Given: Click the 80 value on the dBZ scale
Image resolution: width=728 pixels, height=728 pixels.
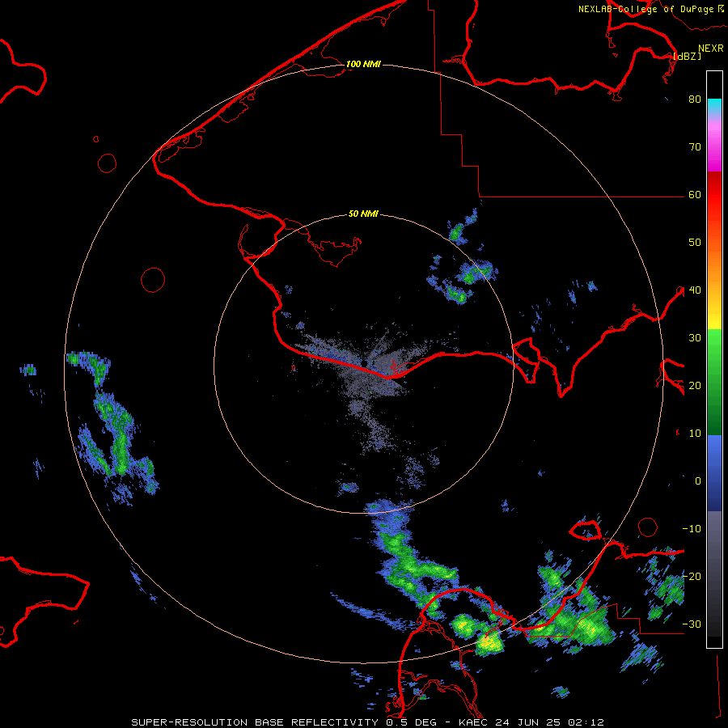Looking at the screenshot, I should pyautogui.click(x=695, y=99).
